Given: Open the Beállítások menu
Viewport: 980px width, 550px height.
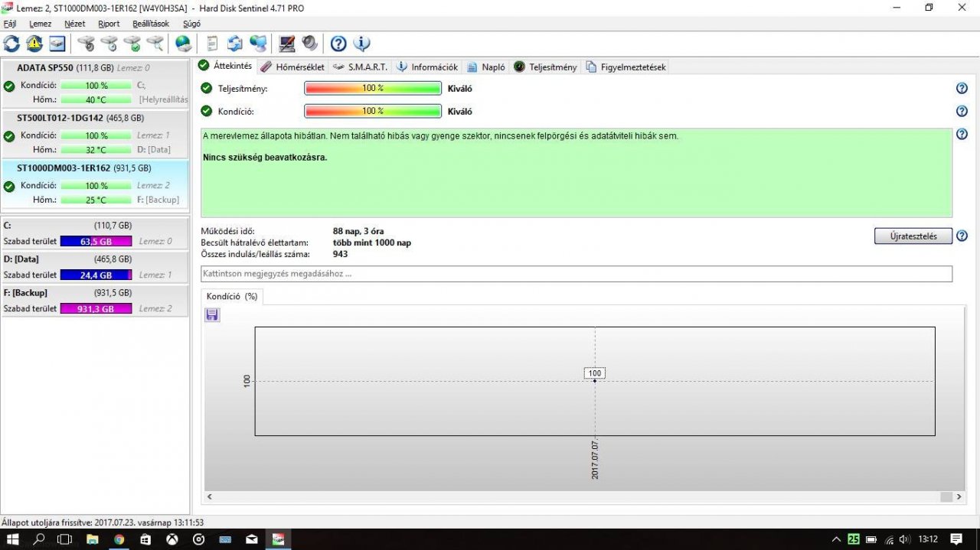Looking at the screenshot, I should pyautogui.click(x=151, y=24).
